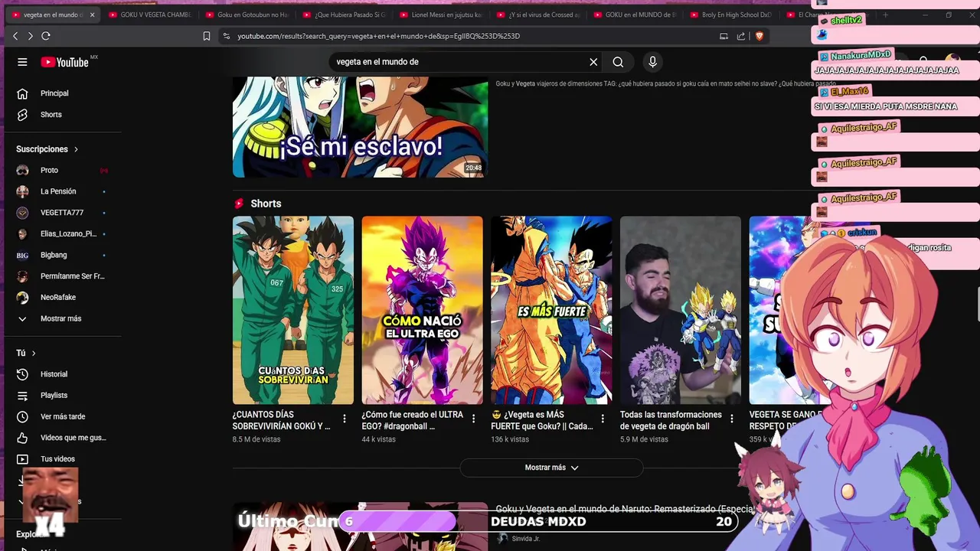Click the browser address bar URL

[x=379, y=36]
